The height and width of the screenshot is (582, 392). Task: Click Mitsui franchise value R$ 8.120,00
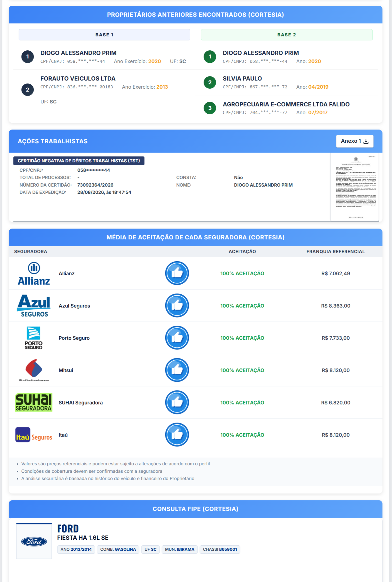pos(336,370)
